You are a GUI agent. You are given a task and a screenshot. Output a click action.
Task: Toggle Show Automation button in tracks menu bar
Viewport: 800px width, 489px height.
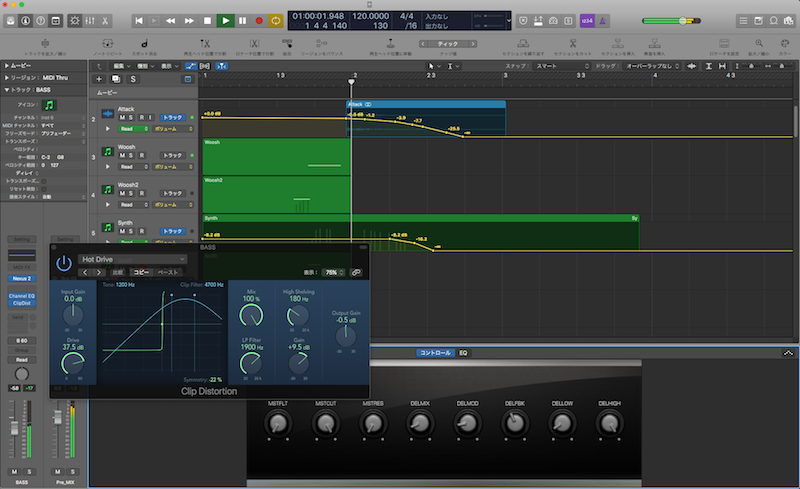(191, 66)
